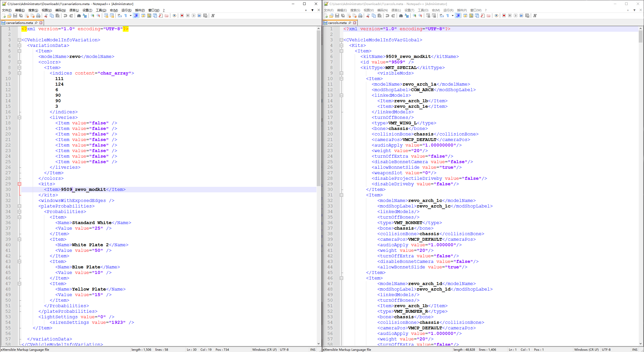The width and height of the screenshot is (644, 352).
Task: Create a new file in the carvariations window
Action: point(4,16)
